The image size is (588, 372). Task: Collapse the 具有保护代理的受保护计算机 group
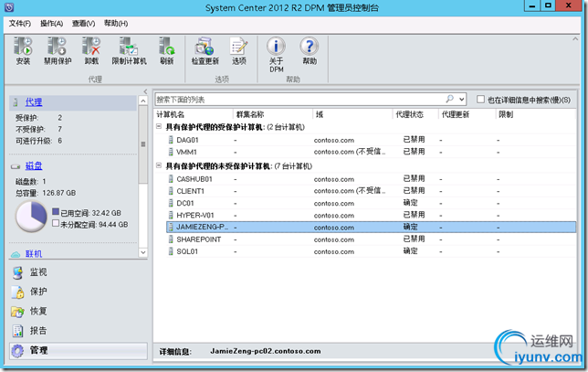point(159,127)
